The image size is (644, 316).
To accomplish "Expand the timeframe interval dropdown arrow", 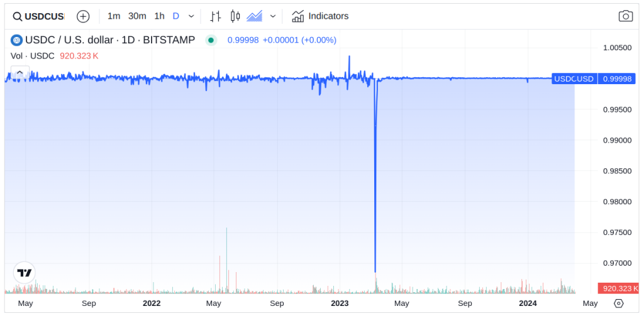I will click(x=191, y=16).
